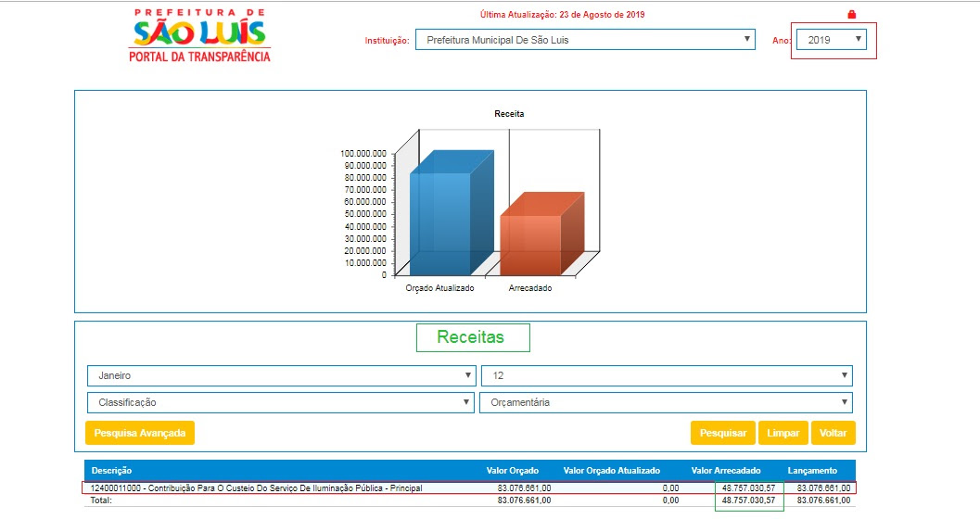Click the Última Atualização 23 de Agosto de 2019 text
980x519 pixels.
click(x=563, y=14)
